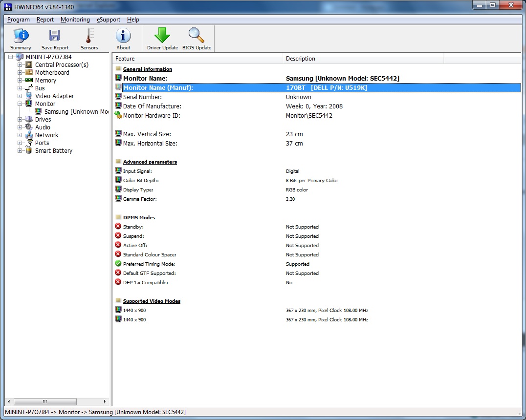
Task: Expand the Drives node
Action: pos(20,119)
